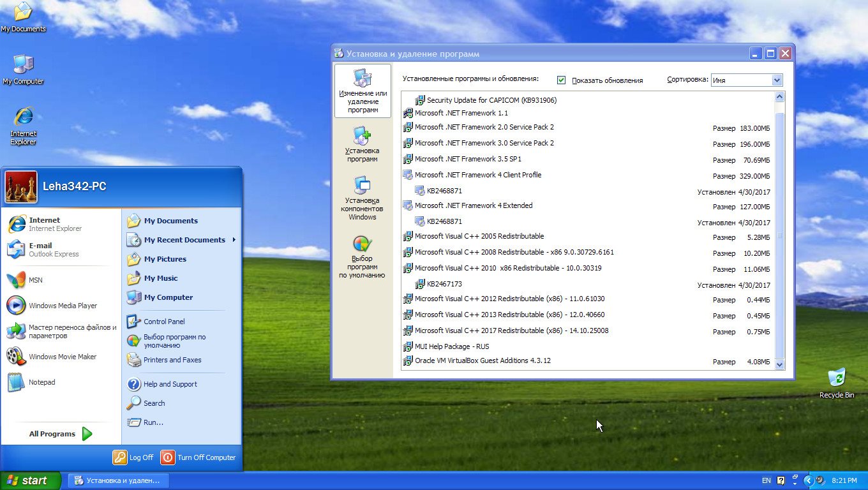Open My Music in Start menu
This screenshot has width=868, height=490.
[x=181, y=278]
